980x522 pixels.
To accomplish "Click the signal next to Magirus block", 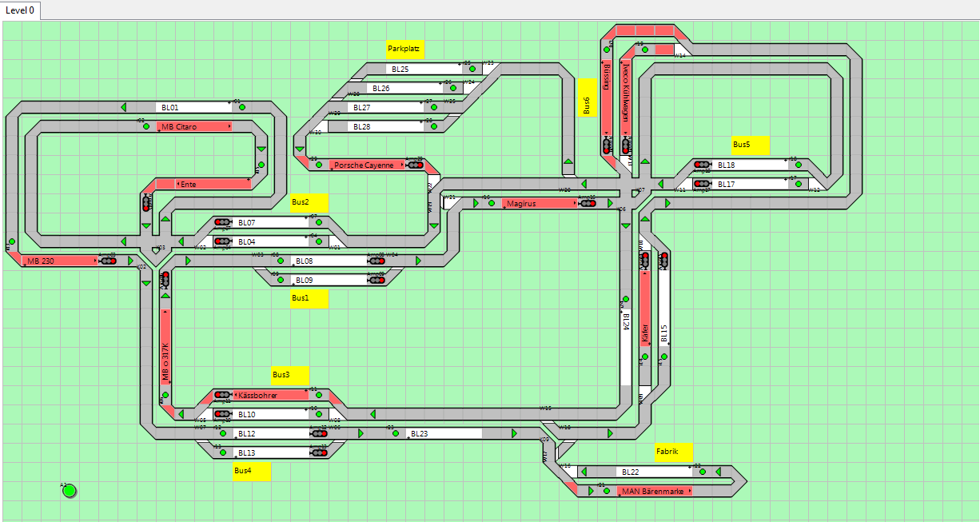I will tap(588, 203).
